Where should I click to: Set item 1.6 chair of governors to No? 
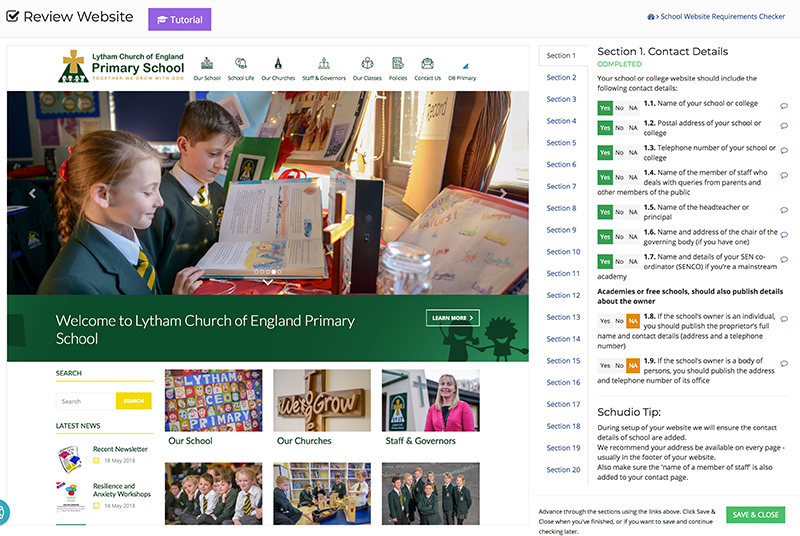(x=619, y=237)
